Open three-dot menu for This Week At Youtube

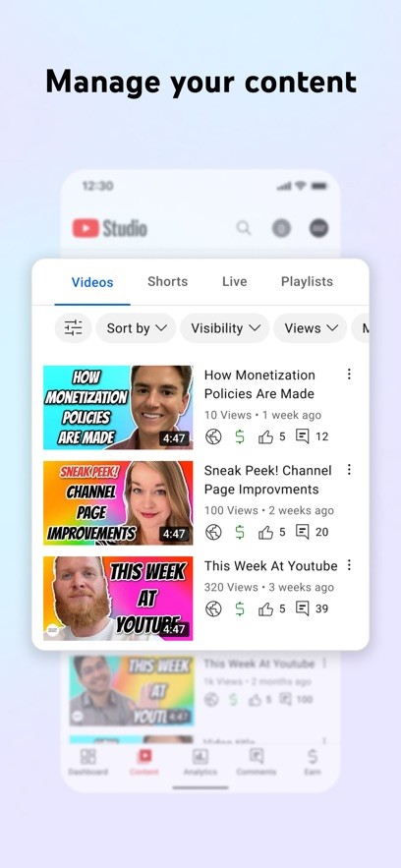(349, 564)
